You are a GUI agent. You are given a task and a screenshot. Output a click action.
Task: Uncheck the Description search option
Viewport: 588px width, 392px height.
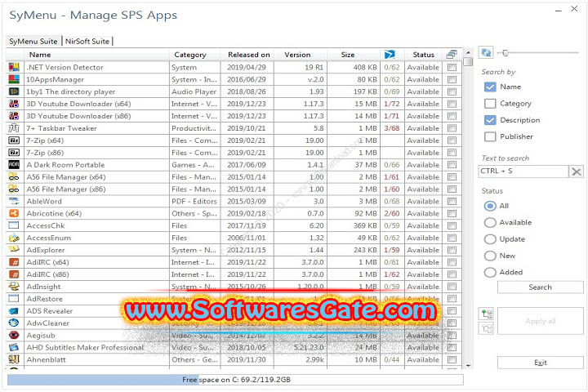(x=490, y=120)
